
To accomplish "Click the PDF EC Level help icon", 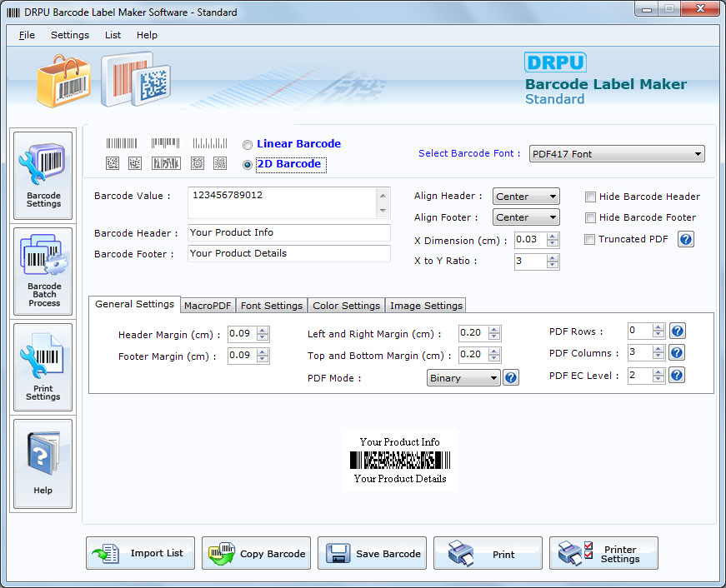I will (677, 375).
